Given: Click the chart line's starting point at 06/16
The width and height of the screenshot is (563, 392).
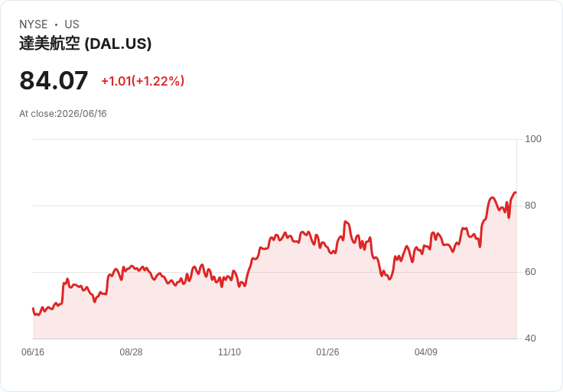Looking at the screenshot, I should tap(33, 309).
